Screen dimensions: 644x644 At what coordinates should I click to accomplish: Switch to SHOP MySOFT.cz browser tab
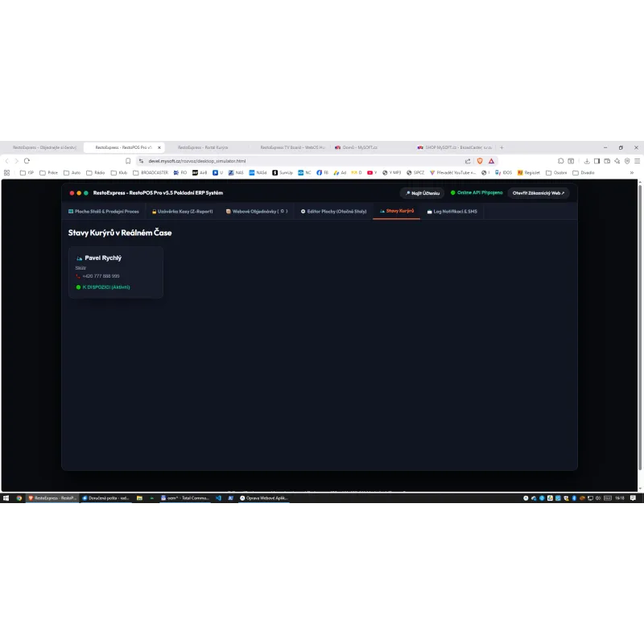455,147
